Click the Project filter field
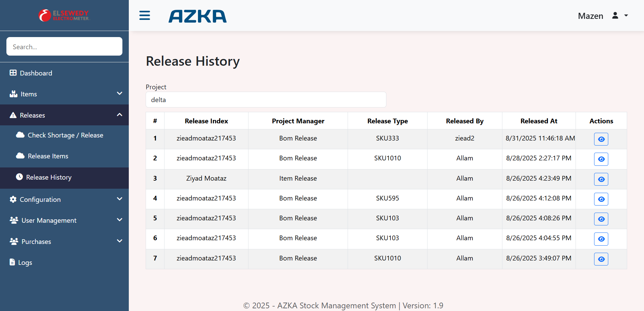This screenshot has height=311, width=644. 266,100
